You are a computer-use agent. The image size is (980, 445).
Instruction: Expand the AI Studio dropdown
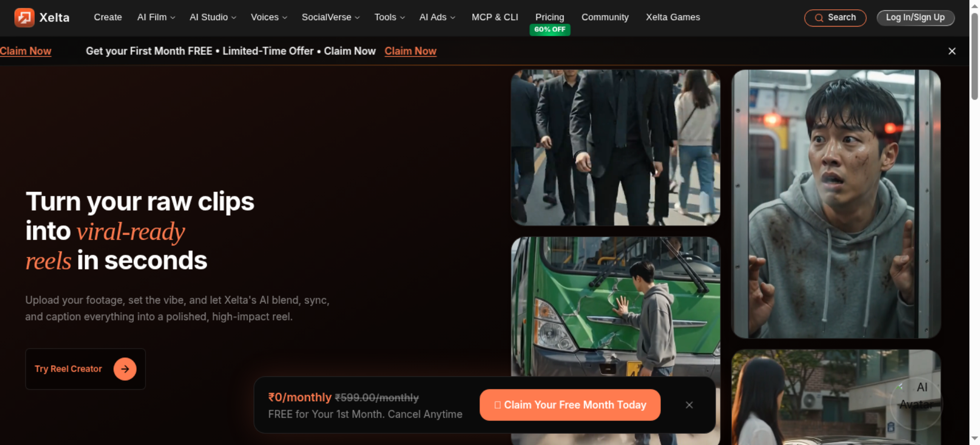click(x=213, y=17)
